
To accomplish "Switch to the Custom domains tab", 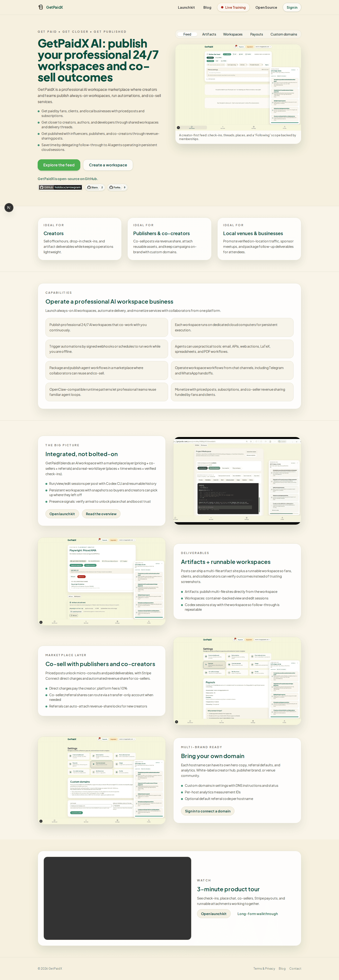I will pos(283,34).
